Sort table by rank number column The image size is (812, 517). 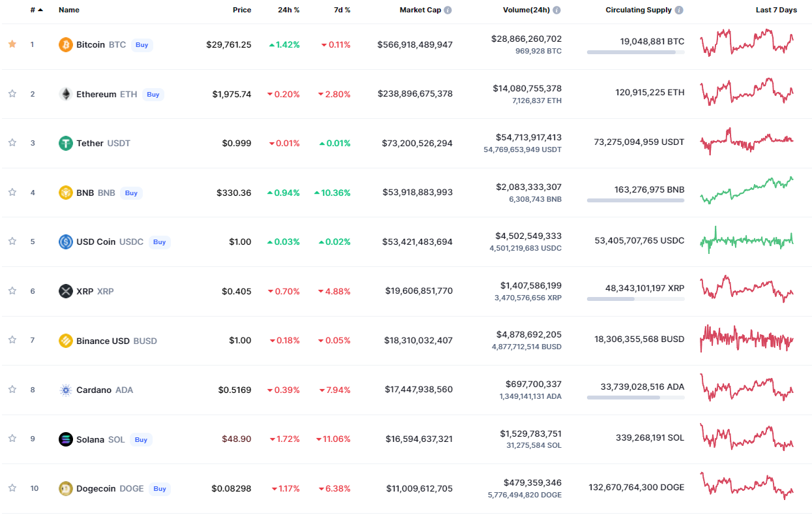(37, 10)
